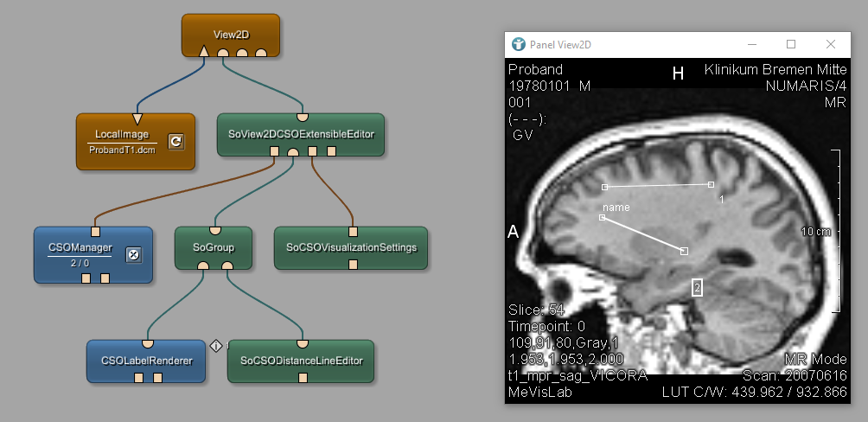Click lower-right endpoint of the thick distance line
Image resolution: width=868 pixels, height=422 pixels.
click(x=684, y=251)
